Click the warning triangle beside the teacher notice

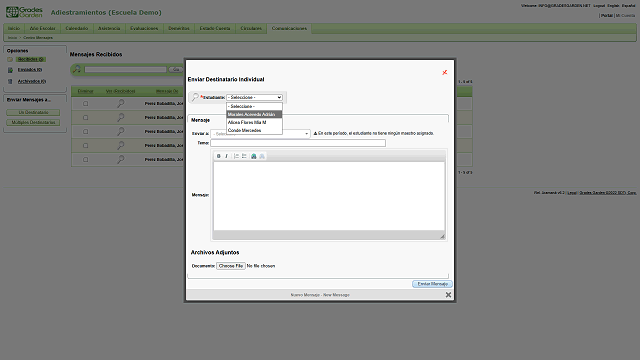point(315,133)
